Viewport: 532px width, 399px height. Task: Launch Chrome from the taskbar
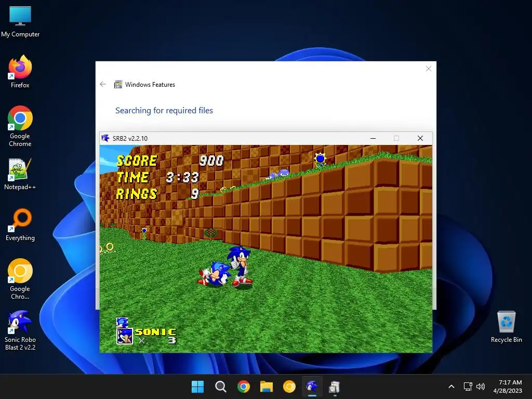[x=243, y=387]
